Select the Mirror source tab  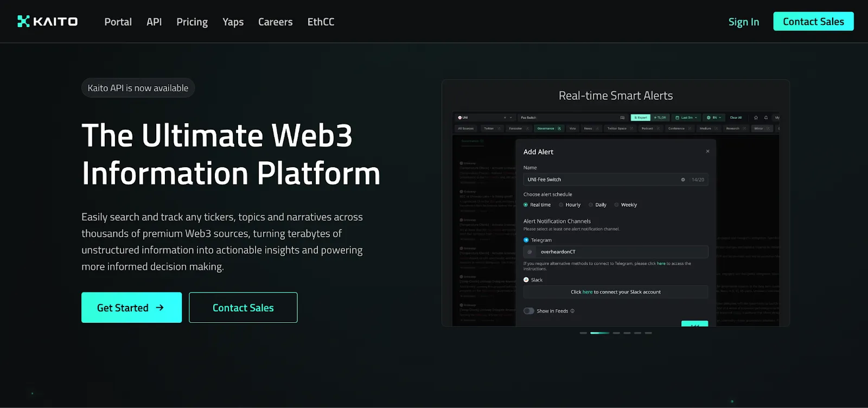pyautogui.click(x=762, y=129)
